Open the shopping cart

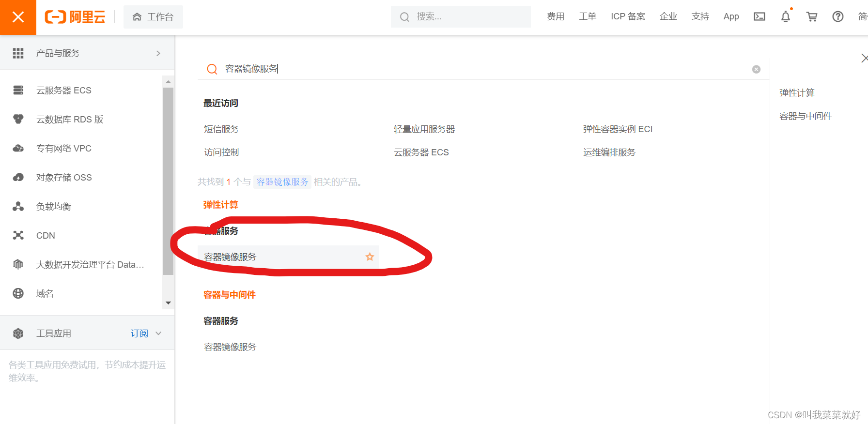(812, 16)
